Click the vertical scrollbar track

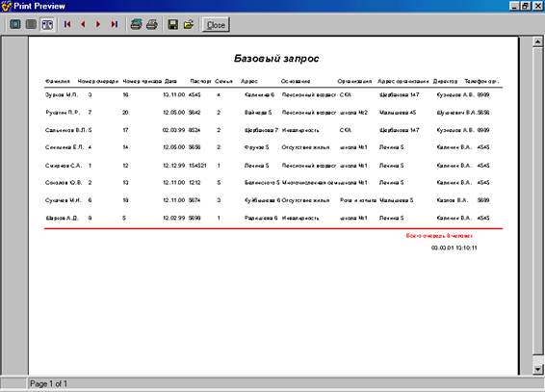point(537,201)
